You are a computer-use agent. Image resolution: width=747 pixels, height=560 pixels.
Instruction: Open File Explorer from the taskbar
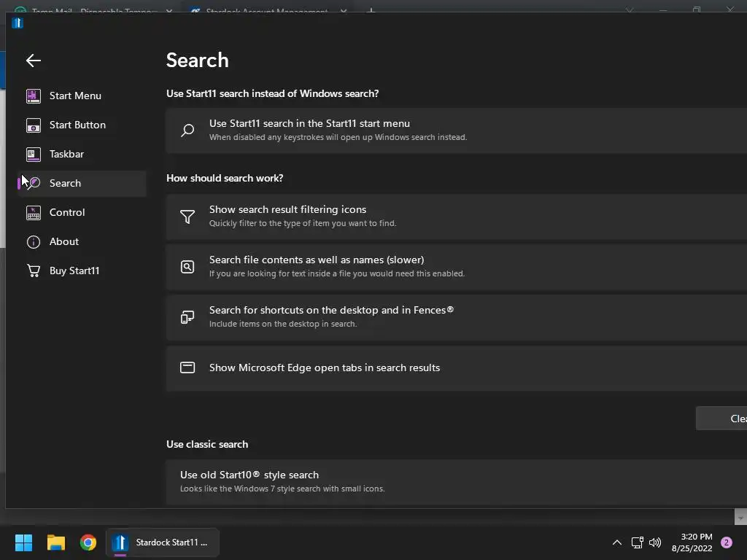pos(55,542)
